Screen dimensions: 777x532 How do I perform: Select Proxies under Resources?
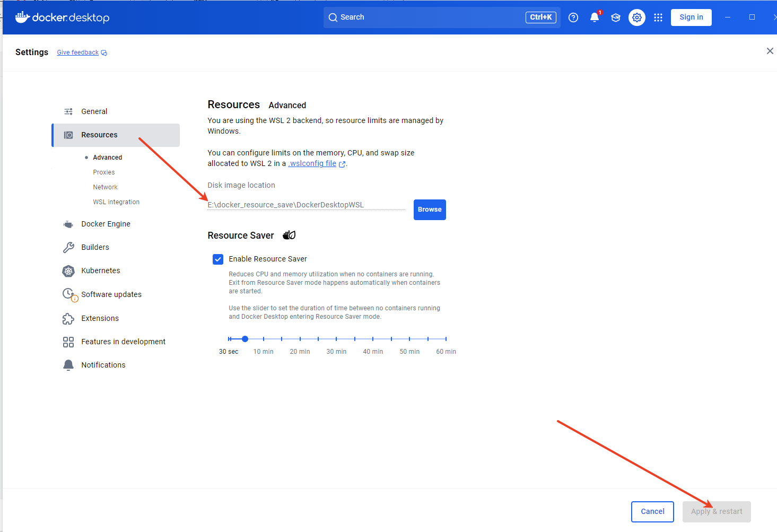(104, 172)
